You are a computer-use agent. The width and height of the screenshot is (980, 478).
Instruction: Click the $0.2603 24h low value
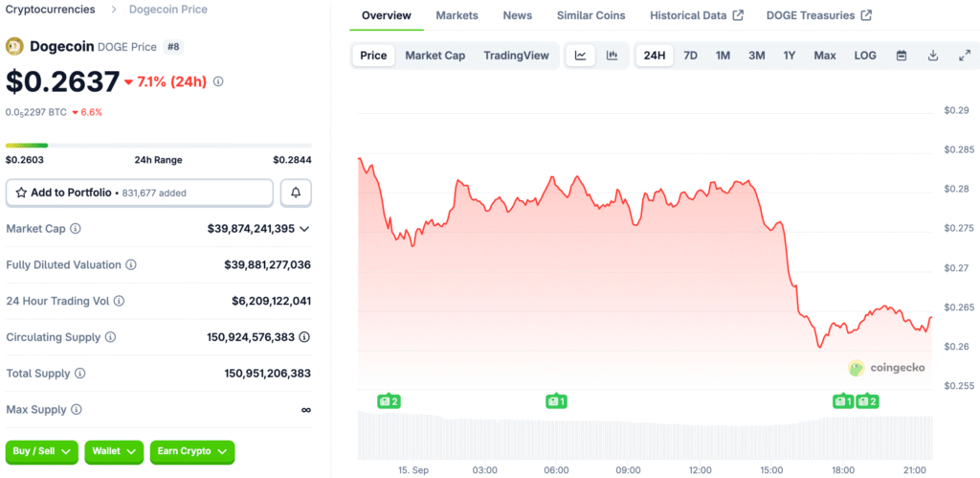24,160
